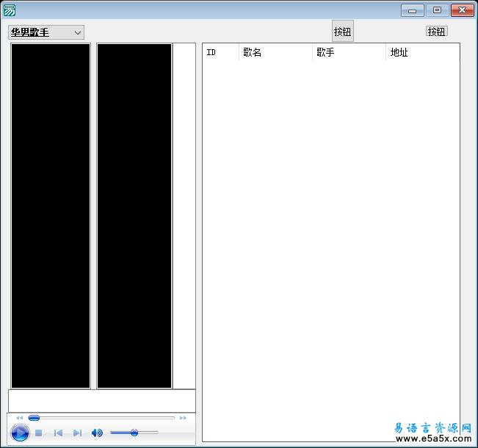Click the left 按钮 button above the table

coord(343,31)
